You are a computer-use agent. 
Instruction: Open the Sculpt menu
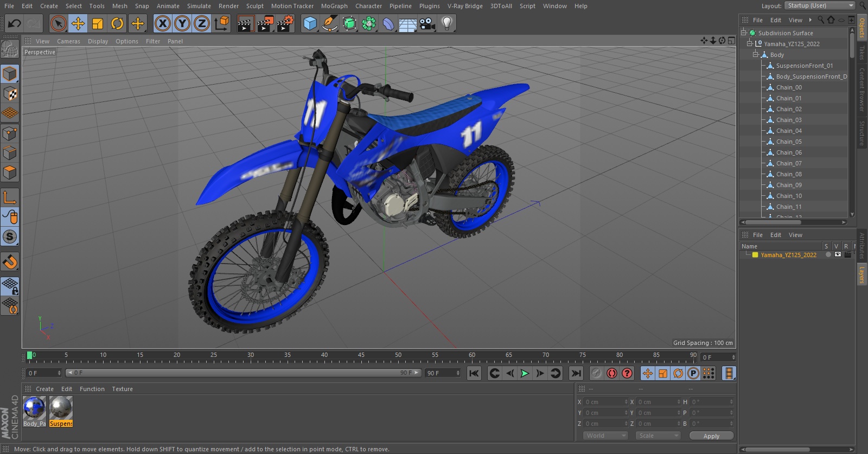click(x=254, y=6)
